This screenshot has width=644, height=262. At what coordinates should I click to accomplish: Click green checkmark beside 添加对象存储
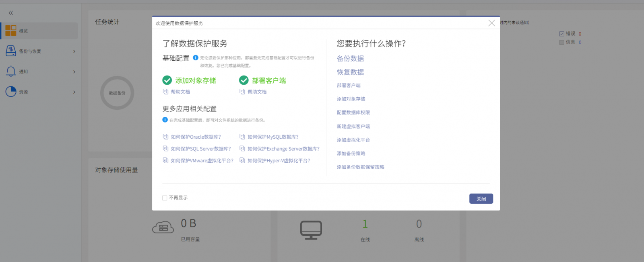coord(167,80)
